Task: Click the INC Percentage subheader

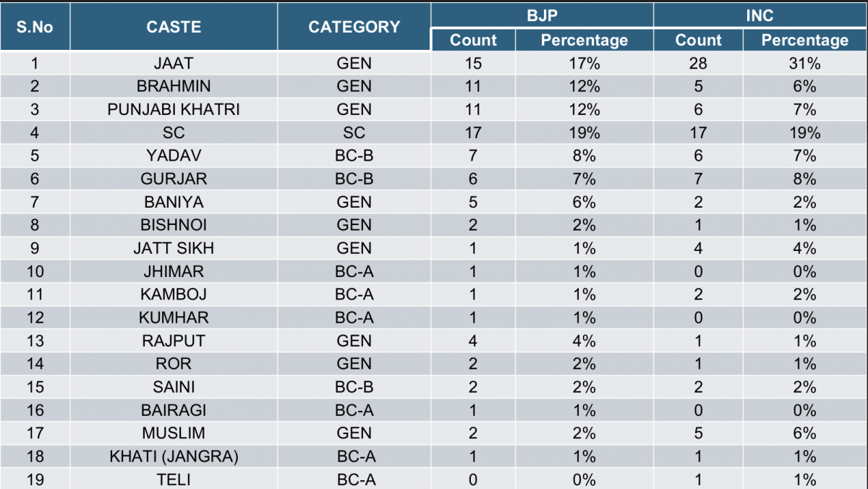Action: [x=804, y=40]
